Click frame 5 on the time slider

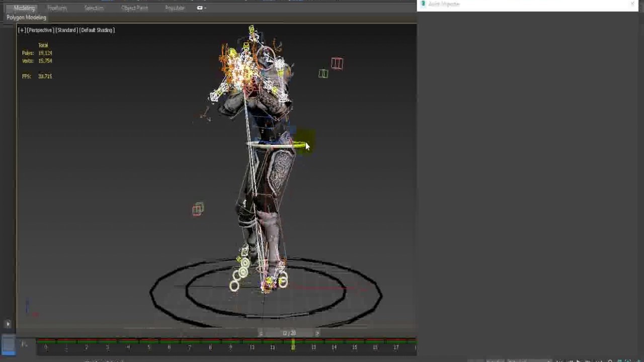tap(148, 347)
